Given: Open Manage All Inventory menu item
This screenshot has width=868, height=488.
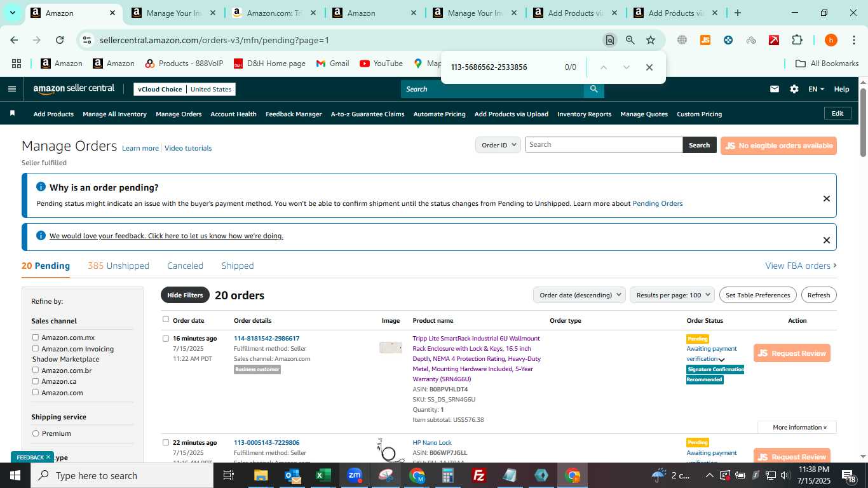Looking at the screenshot, I should [x=114, y=114].
